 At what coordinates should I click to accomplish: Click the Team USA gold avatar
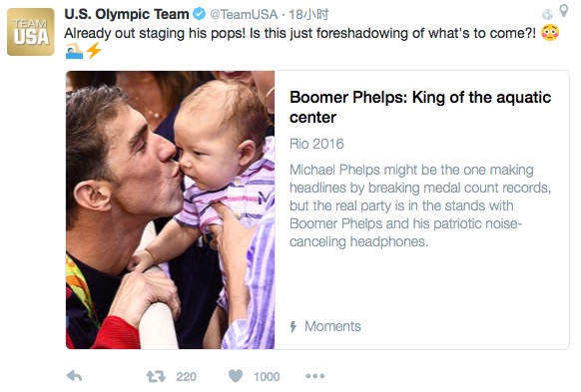(31, 32)
